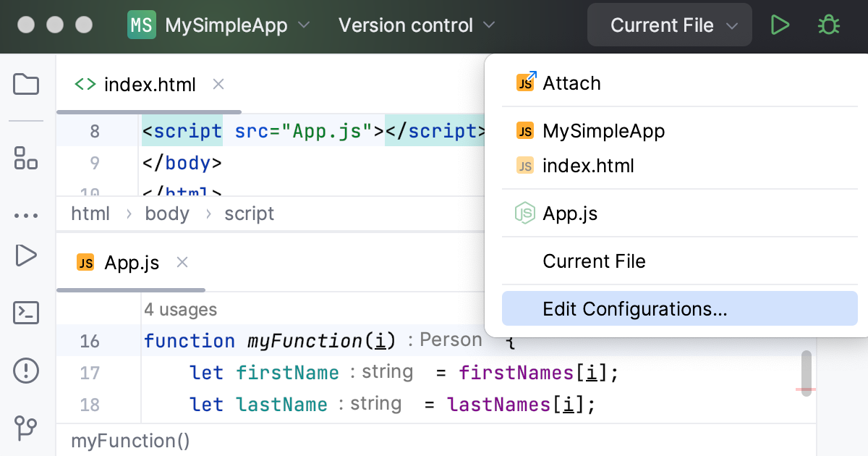Switch to the index.html tab
This screenshot has height=456, width=868.
[x=148, y=84]
